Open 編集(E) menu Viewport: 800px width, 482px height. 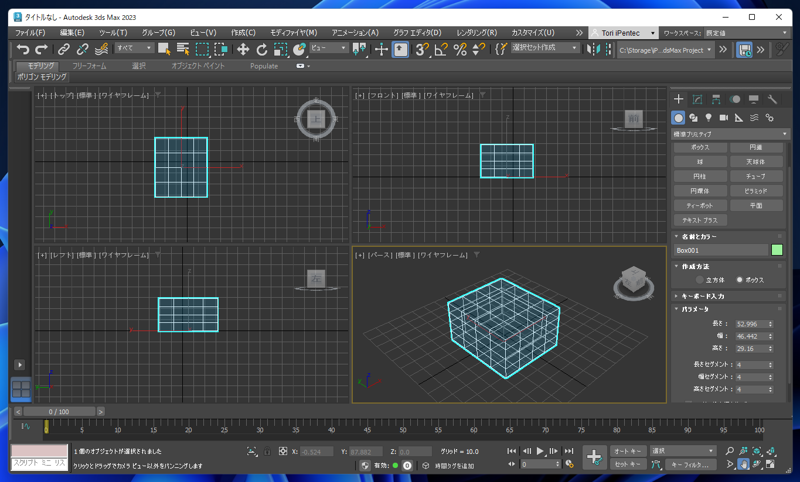click(72, 33)
